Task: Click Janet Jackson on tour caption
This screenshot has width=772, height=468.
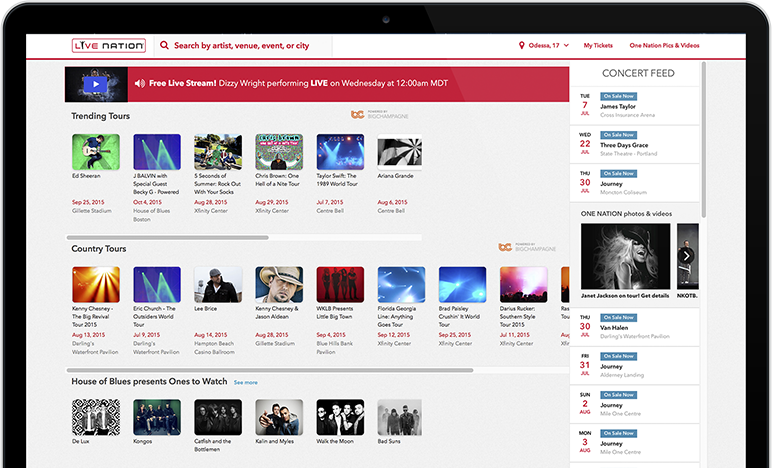Action: 625,296
